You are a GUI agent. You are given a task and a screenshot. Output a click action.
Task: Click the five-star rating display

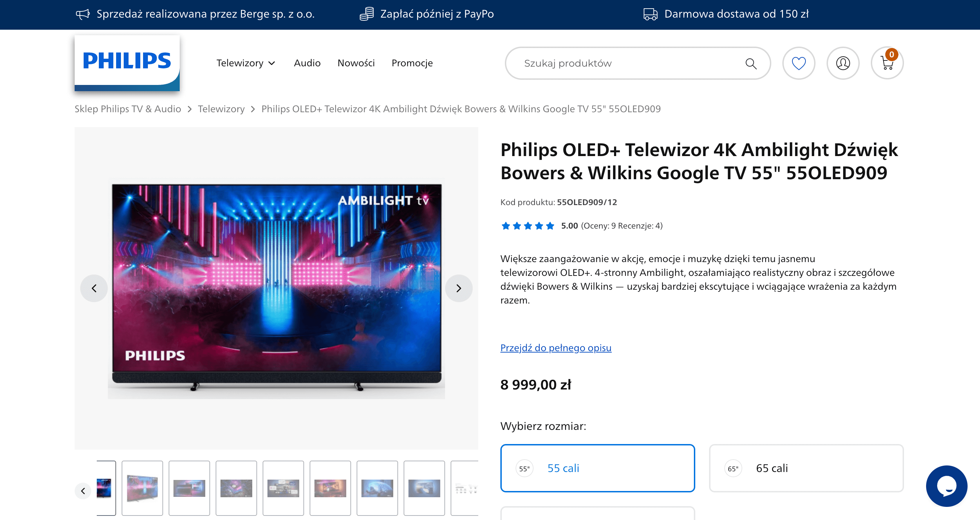pos(528,226)
